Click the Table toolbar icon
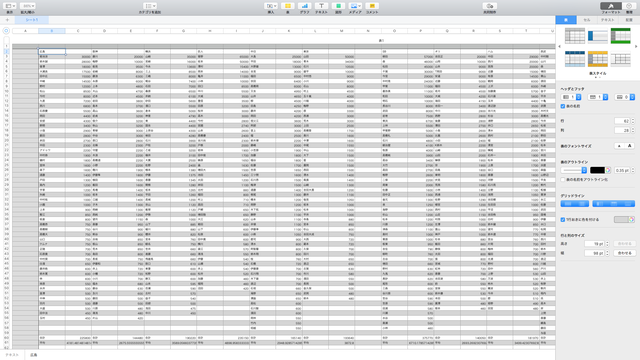 tap(288, 6)
